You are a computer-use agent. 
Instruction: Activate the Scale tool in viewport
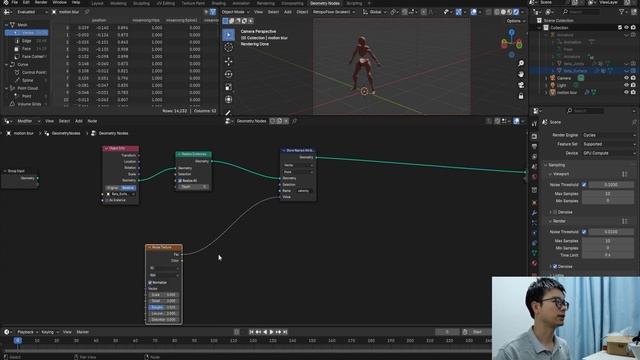229,87
